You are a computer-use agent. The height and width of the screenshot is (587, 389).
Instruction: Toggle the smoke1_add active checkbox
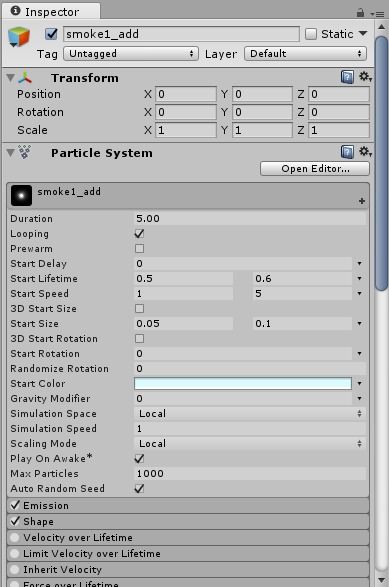[x=51, y=34]
